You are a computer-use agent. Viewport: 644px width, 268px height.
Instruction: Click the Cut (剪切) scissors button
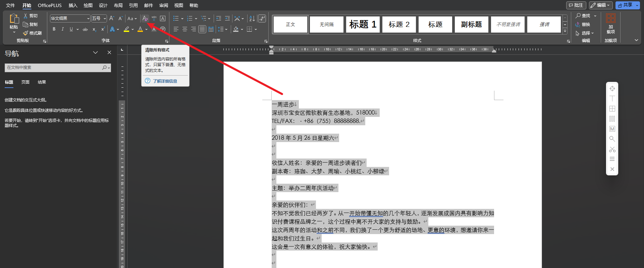point(30,16)
